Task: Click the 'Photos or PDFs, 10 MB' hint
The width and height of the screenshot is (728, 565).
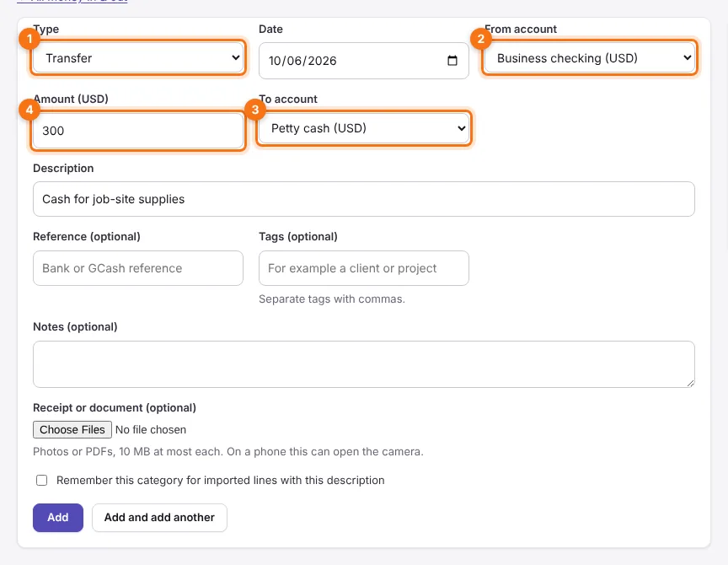Action: click(228, 452)
